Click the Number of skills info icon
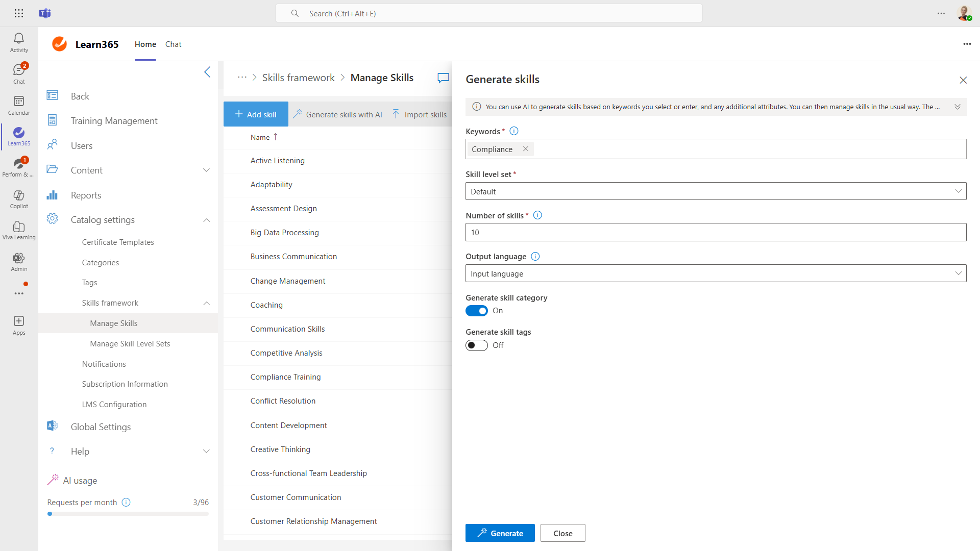Viewport: 980px width, 551px height. pos(537,215)
